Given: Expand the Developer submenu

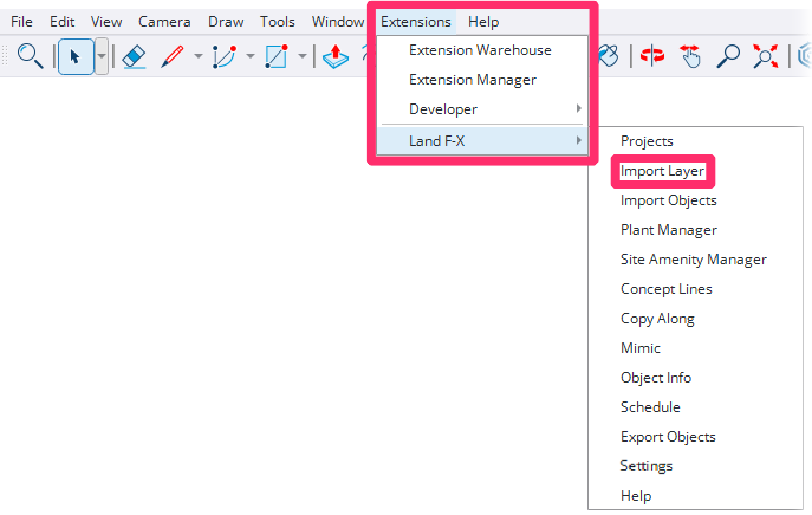Looking at the screenshot, I should [x=482, y=109].
